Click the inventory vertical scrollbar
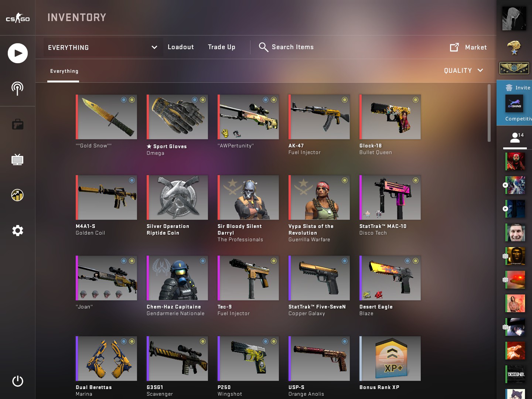532x399 pixels. point(489,113)
